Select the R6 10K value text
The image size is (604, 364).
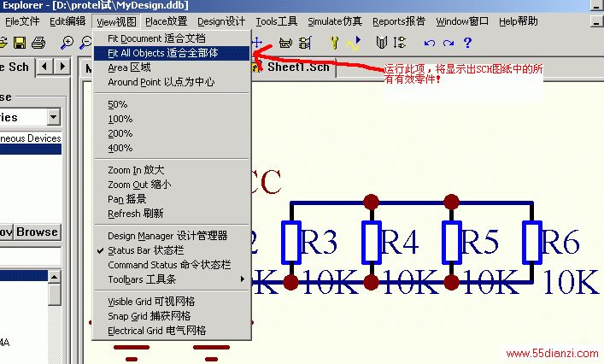[x=571, y=282]
